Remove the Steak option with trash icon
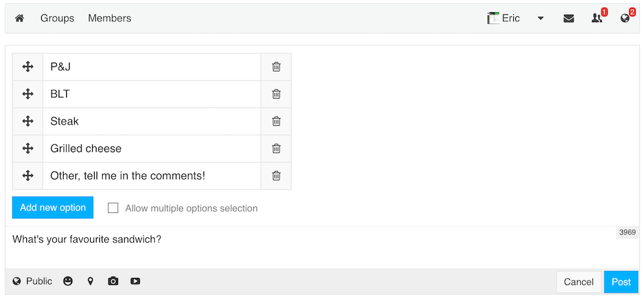644x298 pixels. pyautogui.click(x=276, y=121)
